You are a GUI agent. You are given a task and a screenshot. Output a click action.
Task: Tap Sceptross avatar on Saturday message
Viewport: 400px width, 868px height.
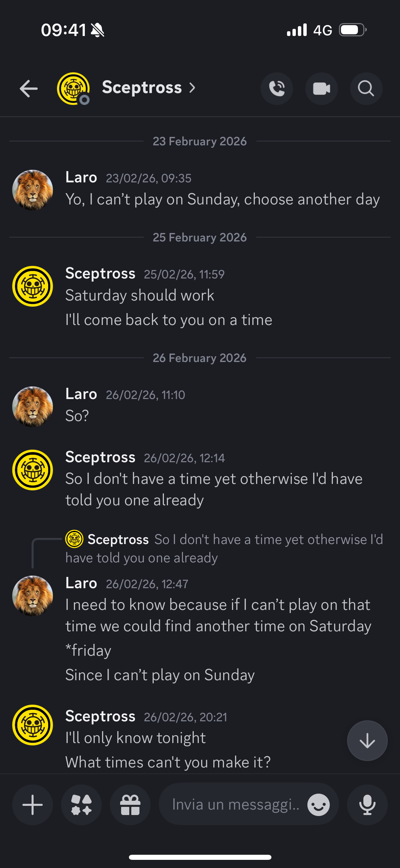pyautogui.click(x=33, y=286)
